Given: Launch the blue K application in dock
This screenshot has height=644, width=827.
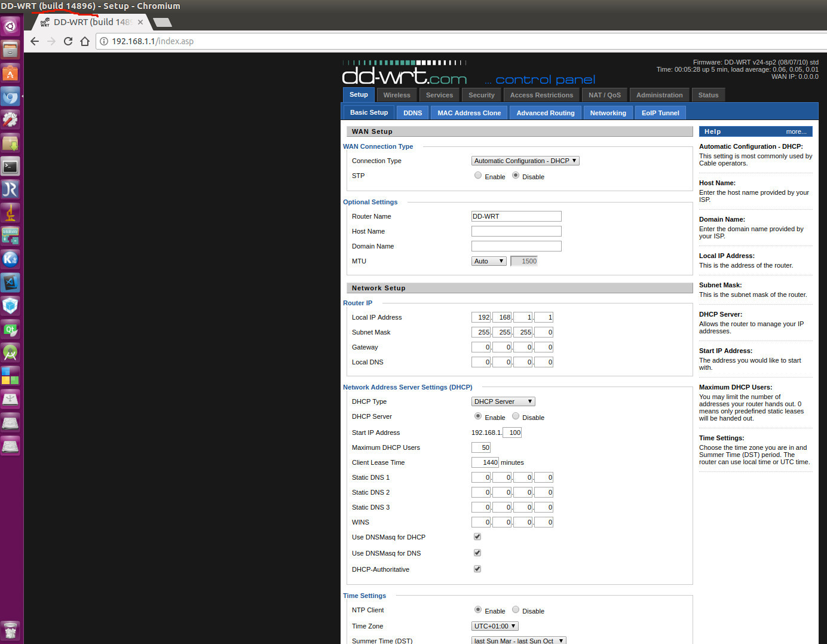Looking at the screenshot, I should 10,259.
